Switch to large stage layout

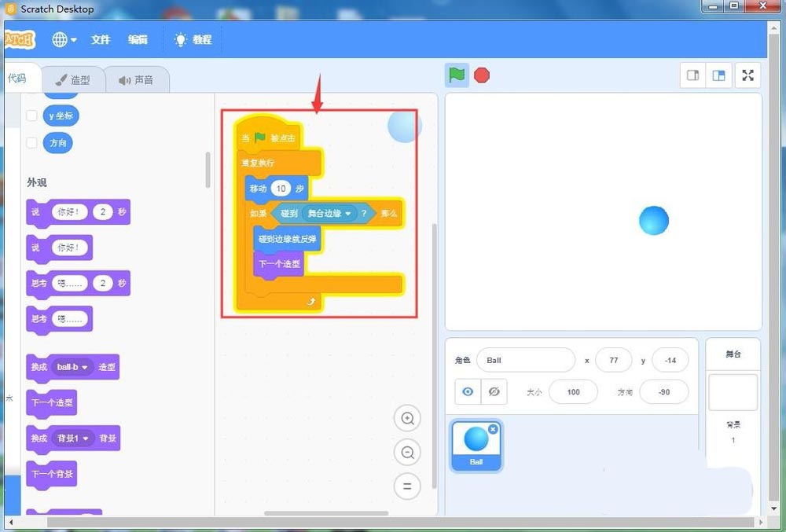pos(718,75)
